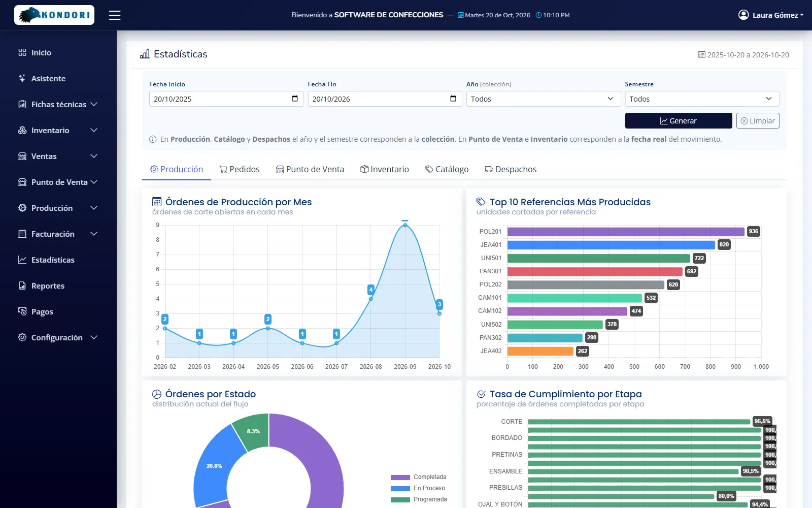Open Reportes from the sidebar
This screenshot has width=812, height=508.
tap(58, 285)
